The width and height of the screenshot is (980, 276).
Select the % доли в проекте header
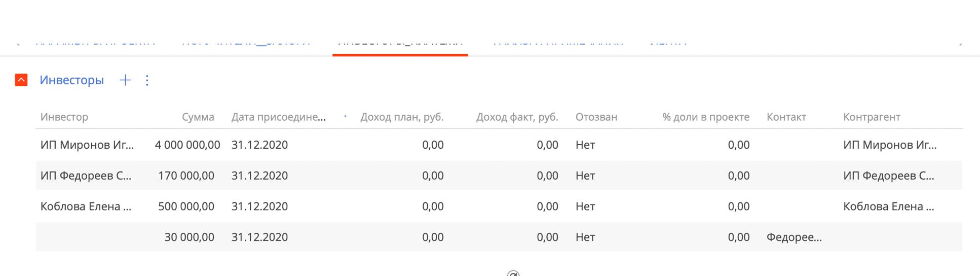coord(706,117)
